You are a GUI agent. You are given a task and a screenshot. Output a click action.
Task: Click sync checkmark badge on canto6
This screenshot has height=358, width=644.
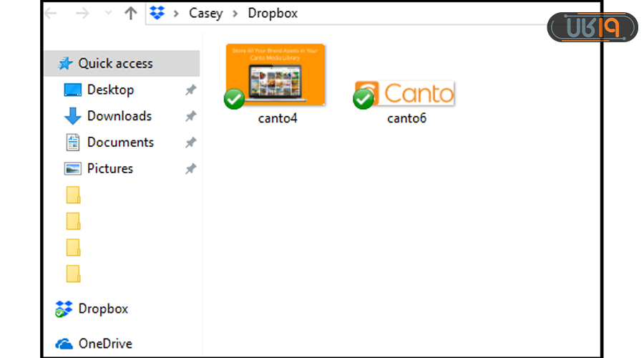(x=364, y=99)
